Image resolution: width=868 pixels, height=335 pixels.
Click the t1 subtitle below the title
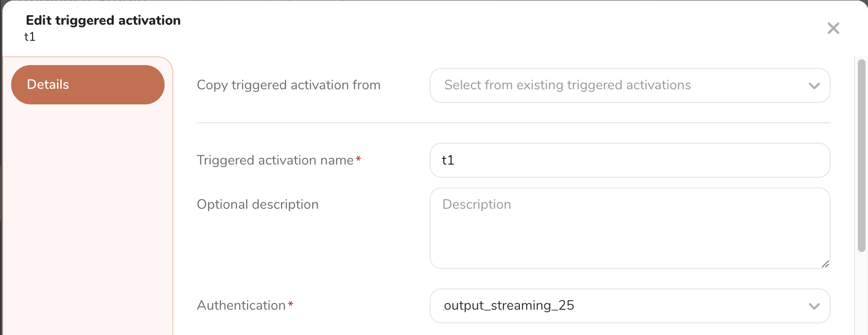click(x=30, y=37)
